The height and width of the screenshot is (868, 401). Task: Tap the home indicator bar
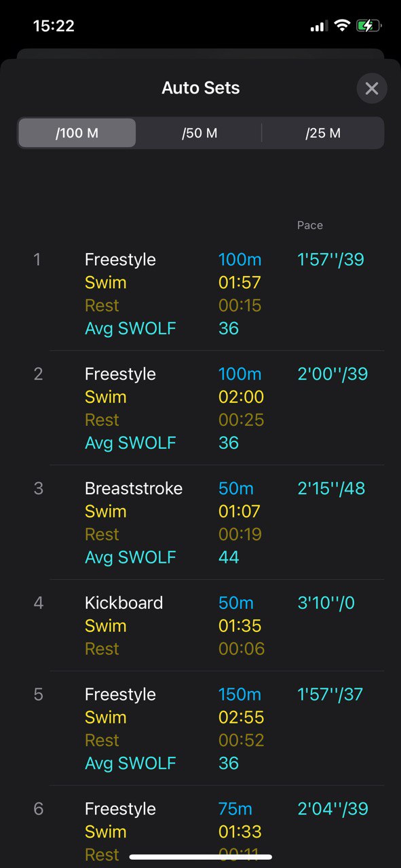pos(201,857)
